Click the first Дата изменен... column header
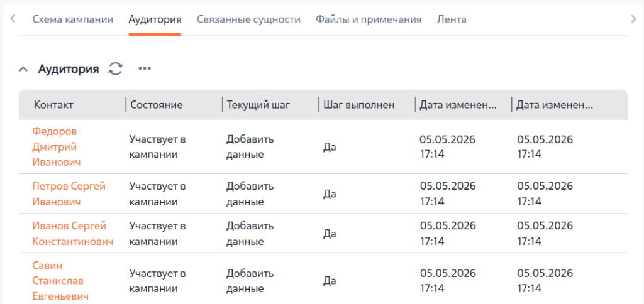This screenshot has height=304, width=644. coord(458,105)
